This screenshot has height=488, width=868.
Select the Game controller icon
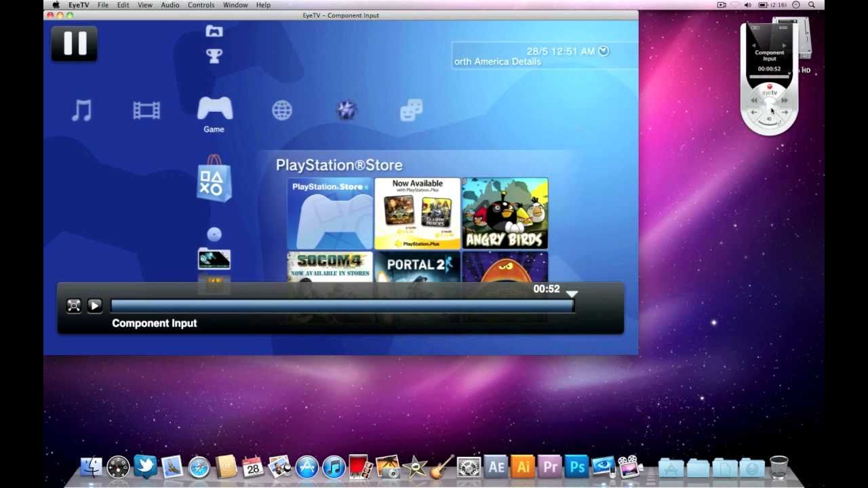pyautogui.click(x=214, y=108)
